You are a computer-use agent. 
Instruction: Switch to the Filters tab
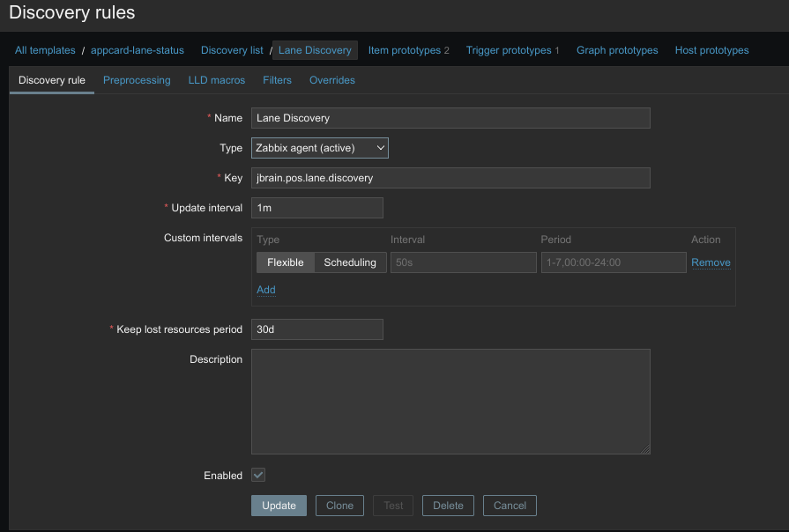click(277, 80)
